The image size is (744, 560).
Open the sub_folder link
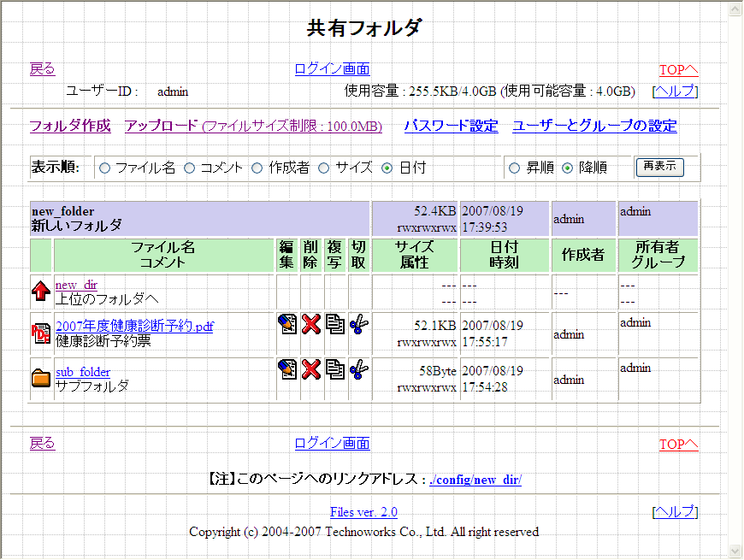[83, 372]
